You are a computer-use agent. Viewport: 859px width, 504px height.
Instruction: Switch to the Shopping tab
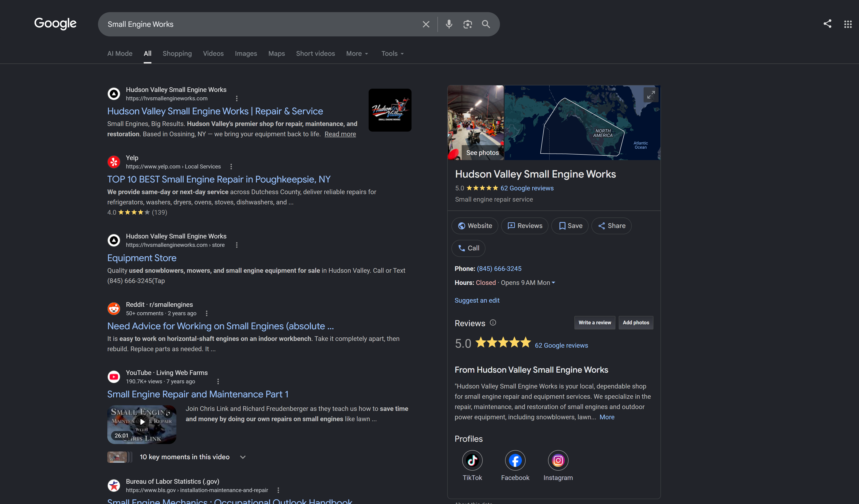point(177,54)
